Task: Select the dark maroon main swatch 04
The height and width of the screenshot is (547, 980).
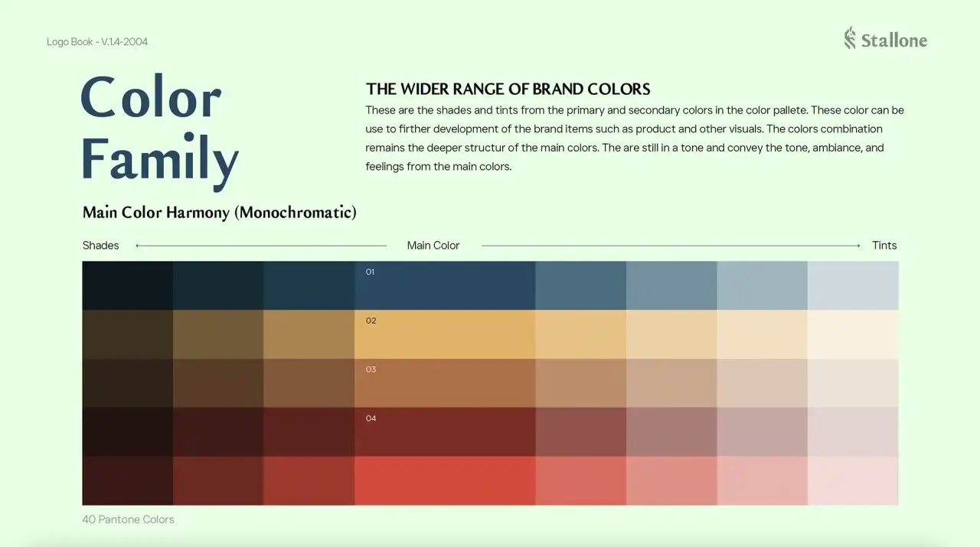Action: pyautogui.click(x=445, y=432)
